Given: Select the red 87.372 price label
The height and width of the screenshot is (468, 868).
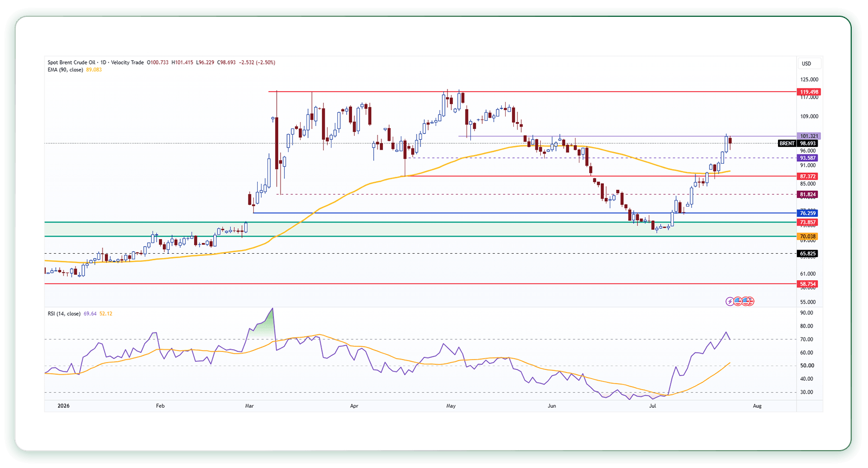Looking at the screenshot, I should [808, 177].
